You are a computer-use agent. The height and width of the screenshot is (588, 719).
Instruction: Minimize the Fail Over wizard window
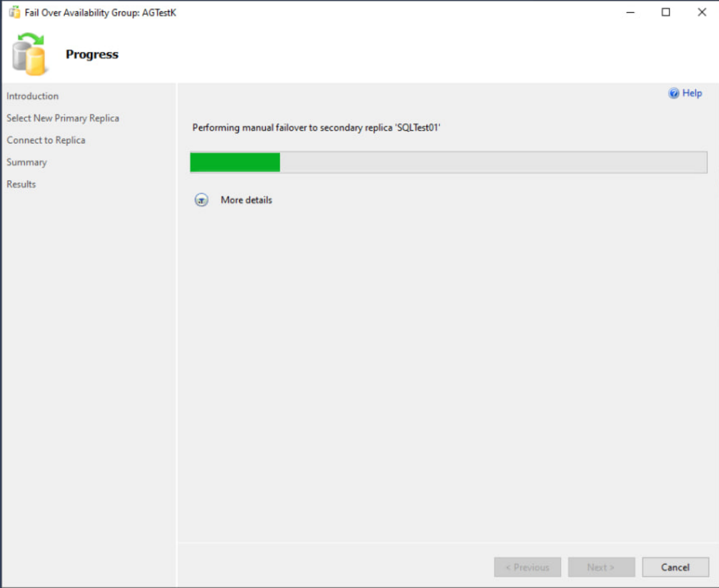pyautogui.click(x=630, y=12)
